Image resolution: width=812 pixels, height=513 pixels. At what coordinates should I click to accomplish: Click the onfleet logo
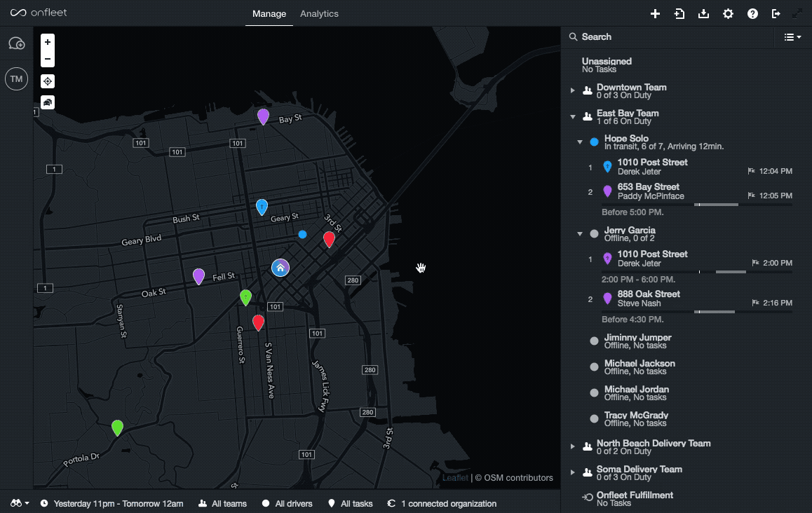tap(39, 13)
